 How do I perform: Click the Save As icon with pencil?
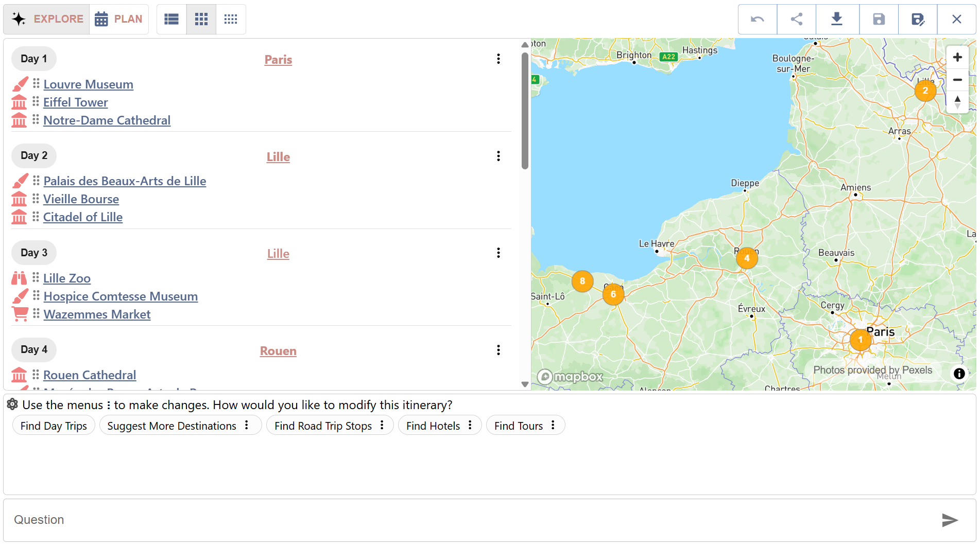918,19
